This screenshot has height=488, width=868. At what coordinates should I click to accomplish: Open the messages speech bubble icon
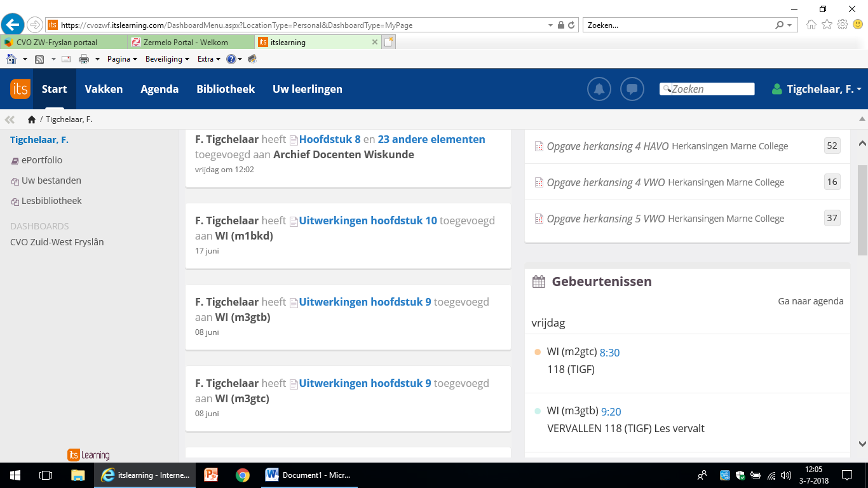point(632,89)
